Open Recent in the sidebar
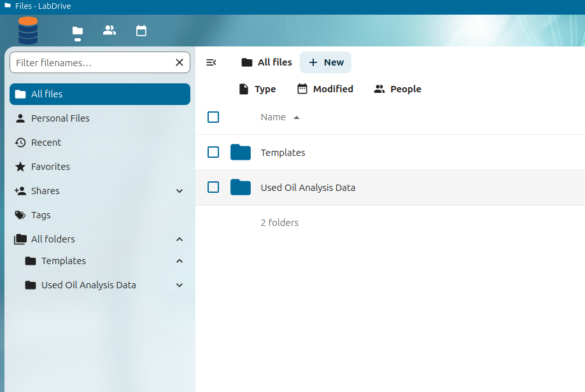Image resolution: width=585 pixels, height=392 pixels. [100, 143]
